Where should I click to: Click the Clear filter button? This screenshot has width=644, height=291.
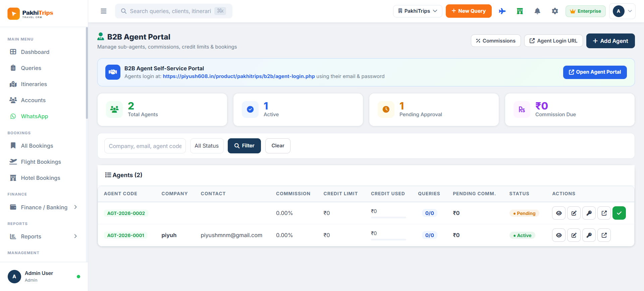(x=278, y=146)
